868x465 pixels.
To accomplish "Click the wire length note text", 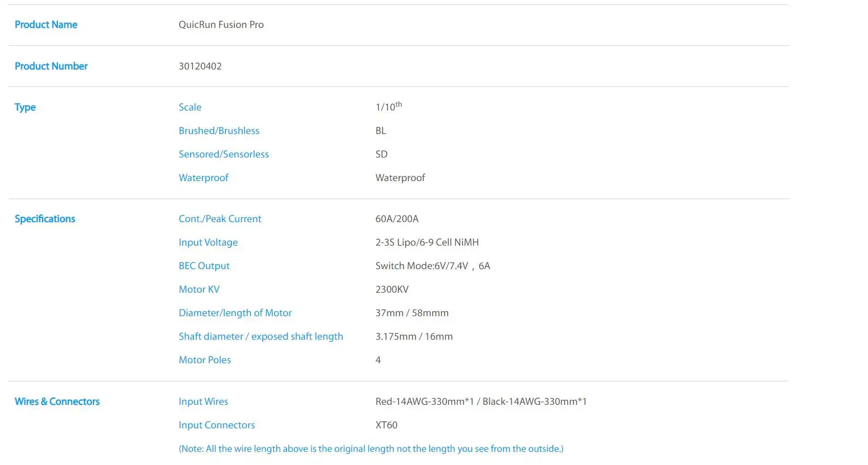I will tap(371, 449).
